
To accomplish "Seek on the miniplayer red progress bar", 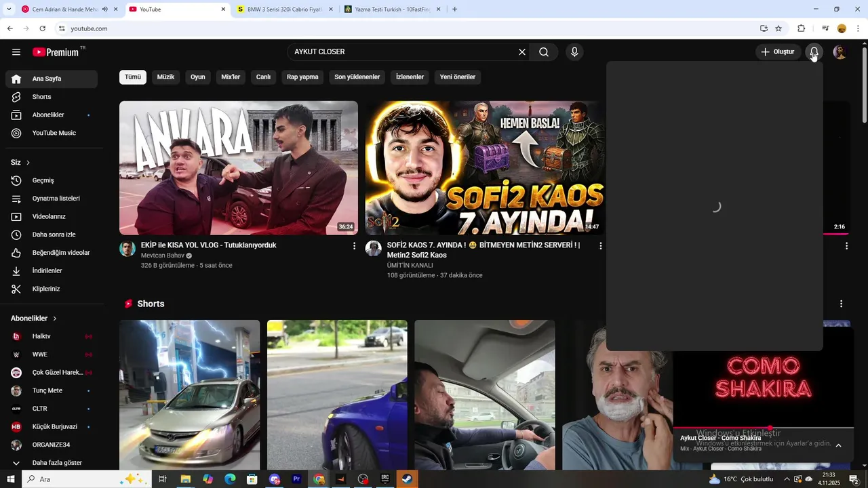I will coord(763,428).
